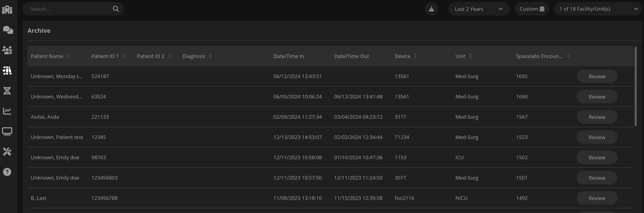Open the Custom date range calendar
The height and width of the screenshot is (213, 644).
[x=532, y=9]
